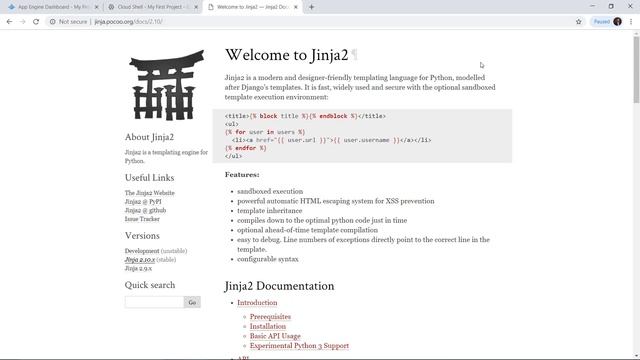Click the Useful Links sidebar heading

click(149, 178)
